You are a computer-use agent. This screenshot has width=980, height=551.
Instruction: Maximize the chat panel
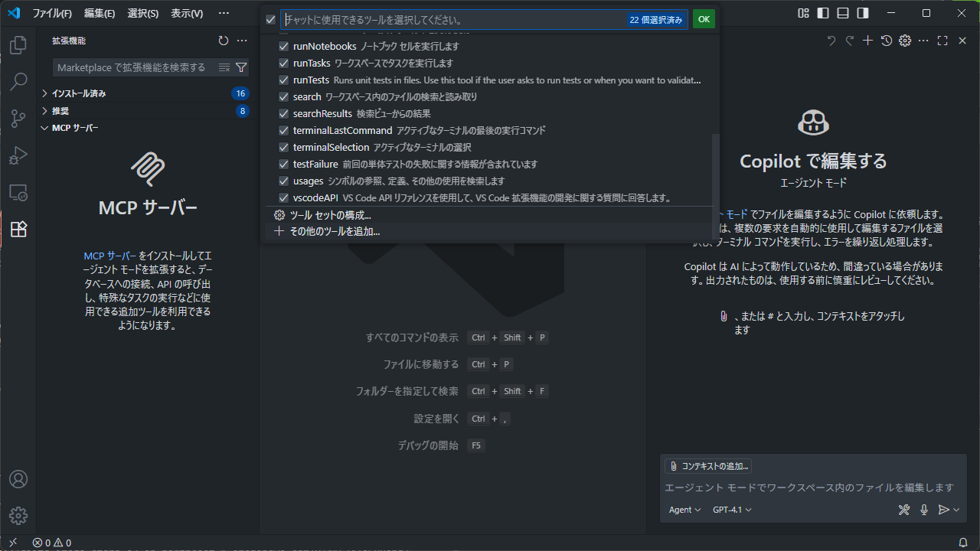pos(942,41)
